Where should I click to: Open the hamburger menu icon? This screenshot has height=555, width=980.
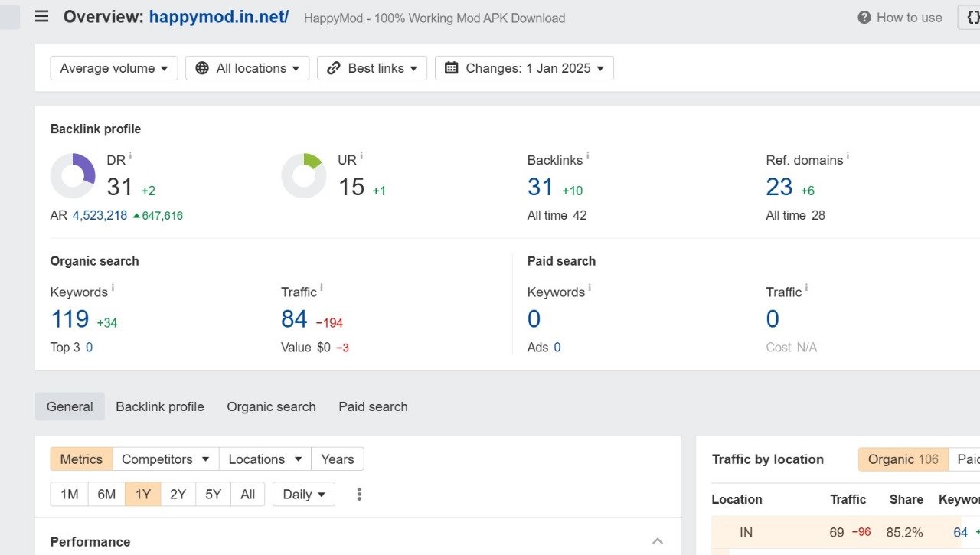(41, 16)
